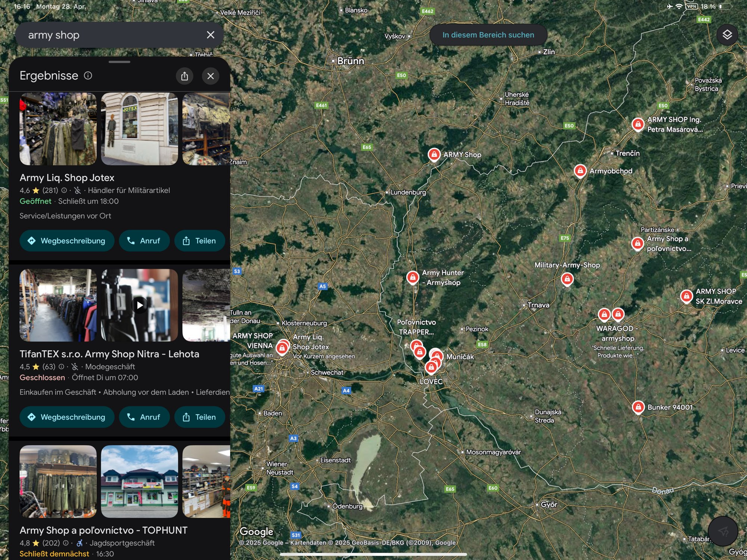This screenshot has width=747, height=560.
Task: Close the Ergebnisse panel
Action: tap(211, 76)
